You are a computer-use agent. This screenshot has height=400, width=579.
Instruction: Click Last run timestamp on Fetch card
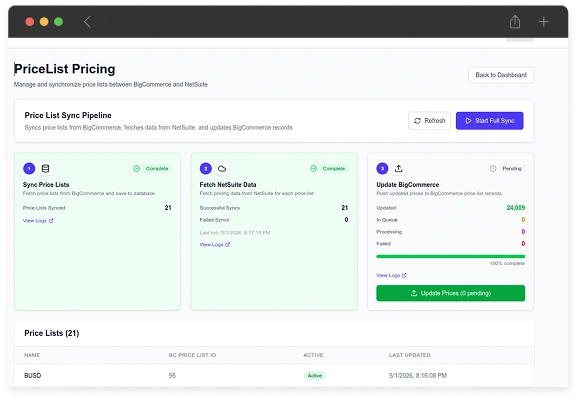[x=235, y=233]
